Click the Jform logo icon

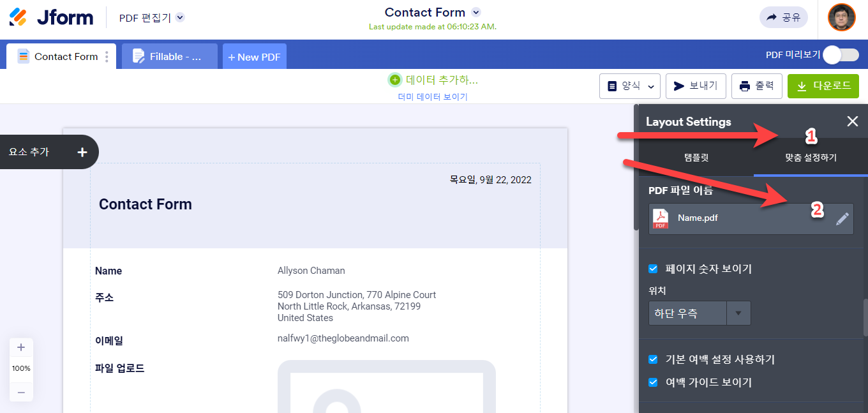click(18, 17)
